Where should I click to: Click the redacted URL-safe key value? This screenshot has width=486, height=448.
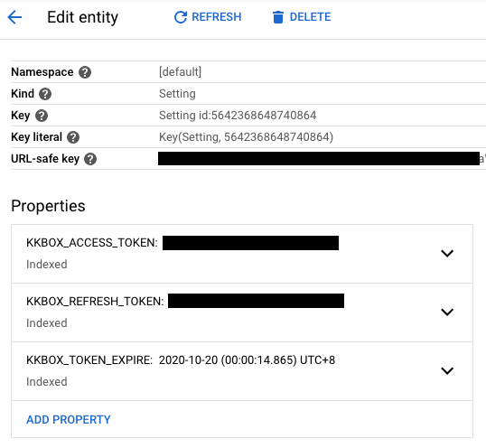(x=319, y=158)
